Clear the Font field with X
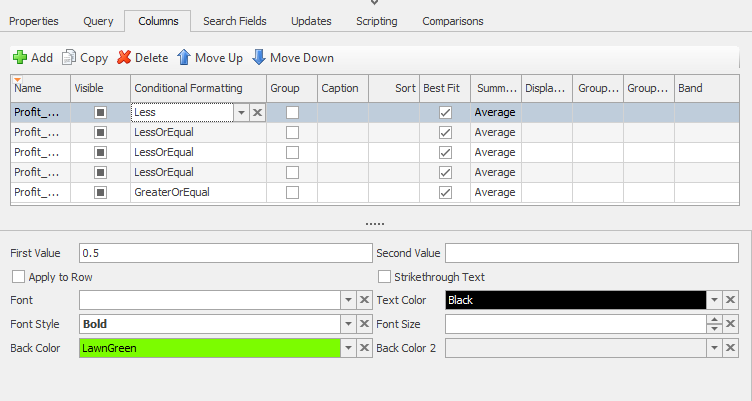752x401 pixels. (x=363, y=300)
